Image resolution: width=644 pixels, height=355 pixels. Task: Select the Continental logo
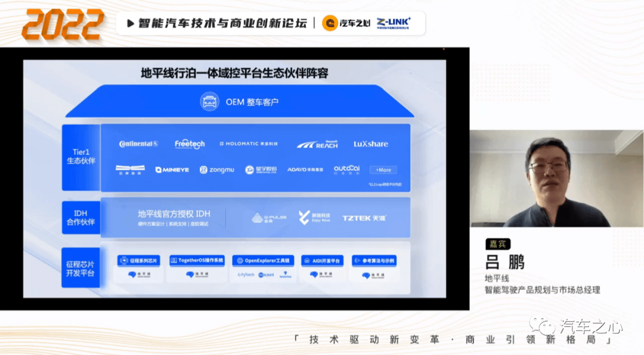(x=138, y=144)
